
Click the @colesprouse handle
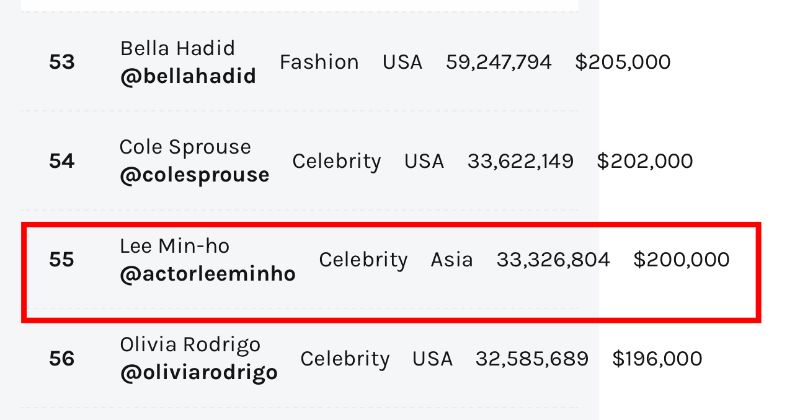pyautogui.click(x=194, y=175)
